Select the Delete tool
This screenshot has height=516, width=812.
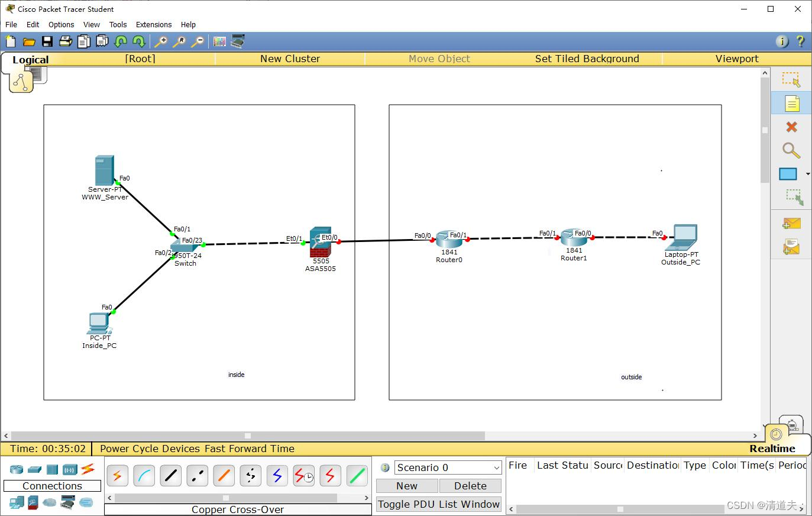click(x=791, y=127)
